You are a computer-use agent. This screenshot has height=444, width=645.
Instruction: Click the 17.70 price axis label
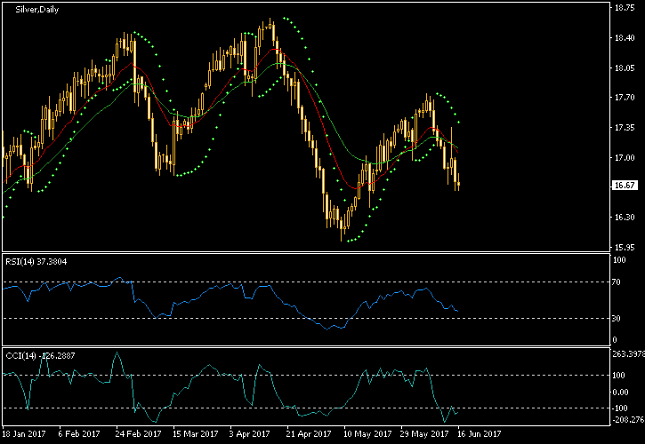click(624, 98)
